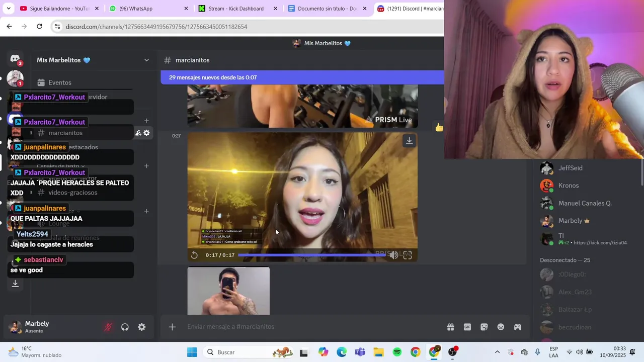Open marcianitos channel settings gear
This screenshot has height=362, width=644.
[146, 133]
